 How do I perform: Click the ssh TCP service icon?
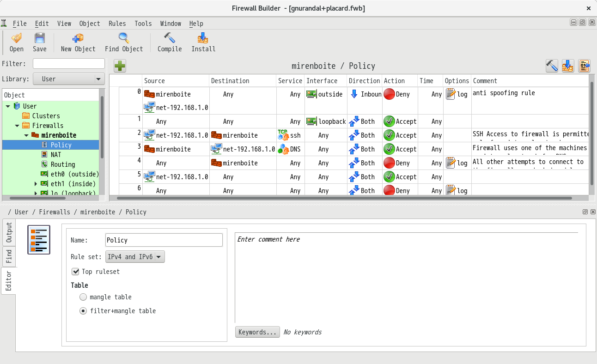point(283,135)
